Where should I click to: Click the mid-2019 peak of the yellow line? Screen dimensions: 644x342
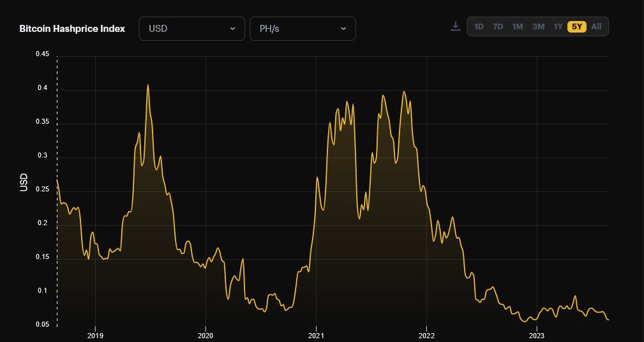pyautogui.click(x=148, y=85)
